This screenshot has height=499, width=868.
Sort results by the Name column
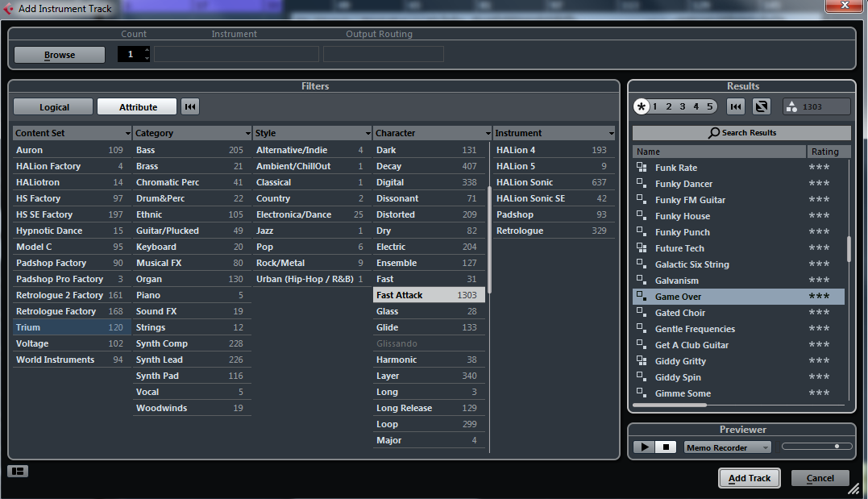719,152
